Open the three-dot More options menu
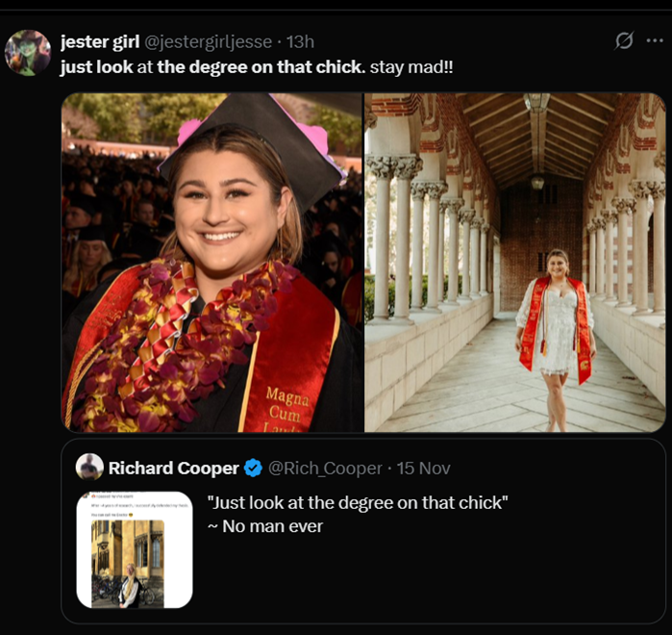This screenshot has width=672, height=635. pyautogui.click(x=655, y=40)
